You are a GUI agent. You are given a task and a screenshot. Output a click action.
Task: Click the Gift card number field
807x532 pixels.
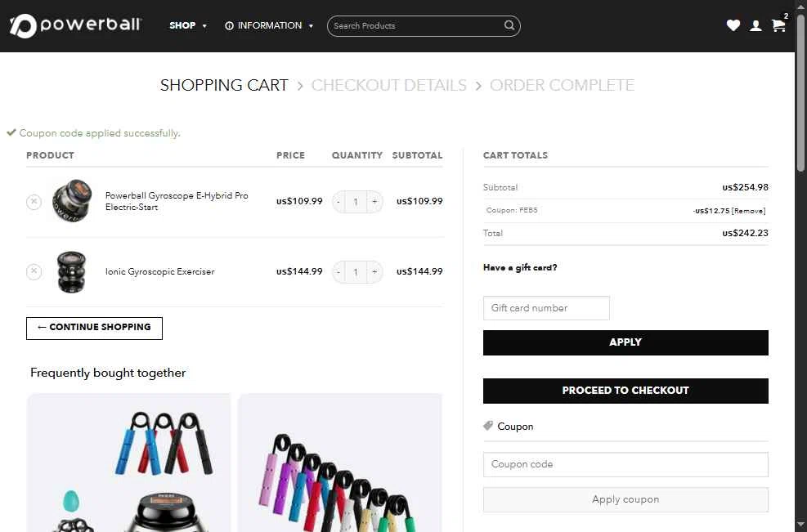pos(546,307)
